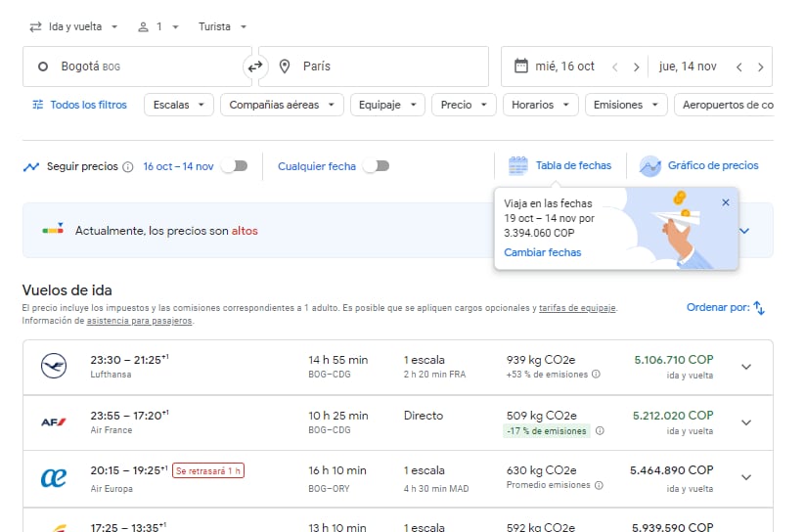805x532 pixels.
Task: Open Emisiones filter dropdown
Action: point(626,105)
